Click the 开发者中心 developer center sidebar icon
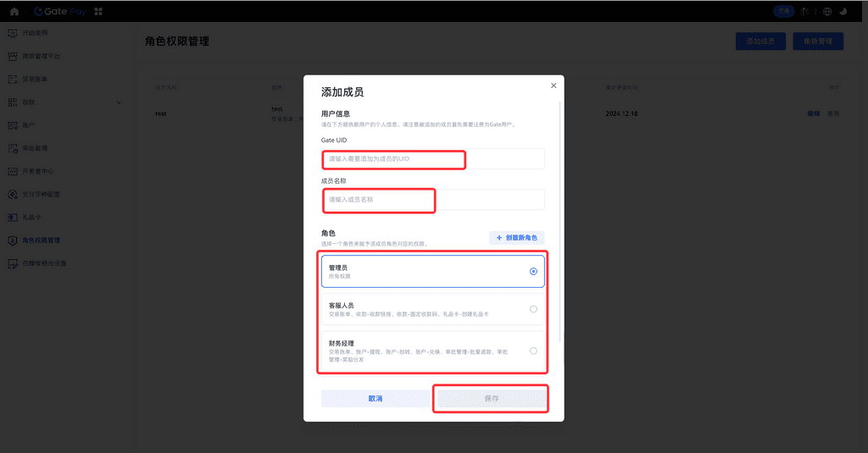Image resolution: width=868 pixels, height=453 pixels. coord(13,171)
